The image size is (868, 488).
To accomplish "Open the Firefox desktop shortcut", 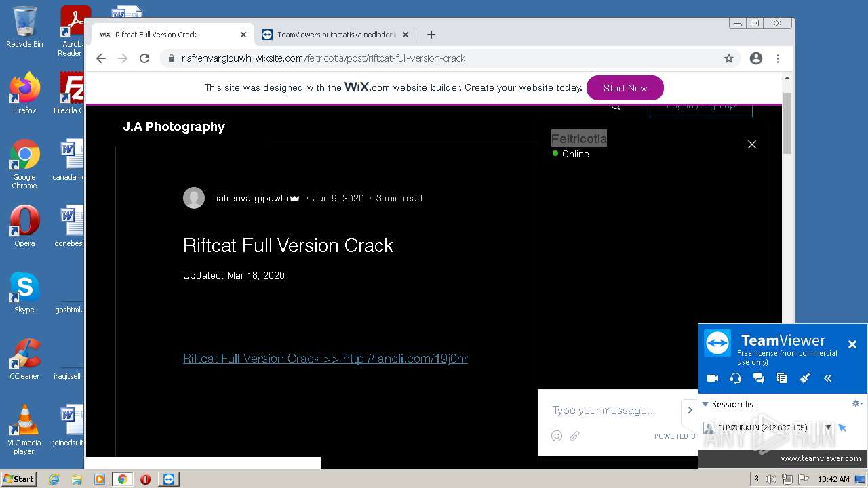I will coord(24,94).
